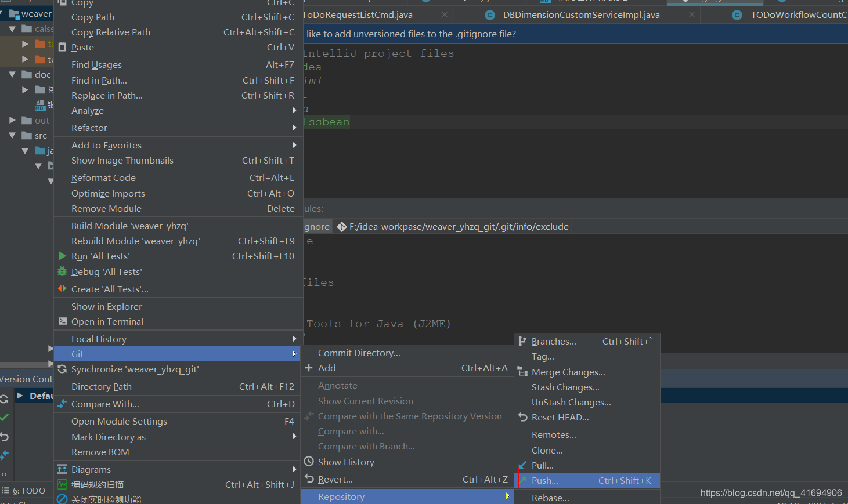Expand the Add to Favorites submenu arrow

294,145
